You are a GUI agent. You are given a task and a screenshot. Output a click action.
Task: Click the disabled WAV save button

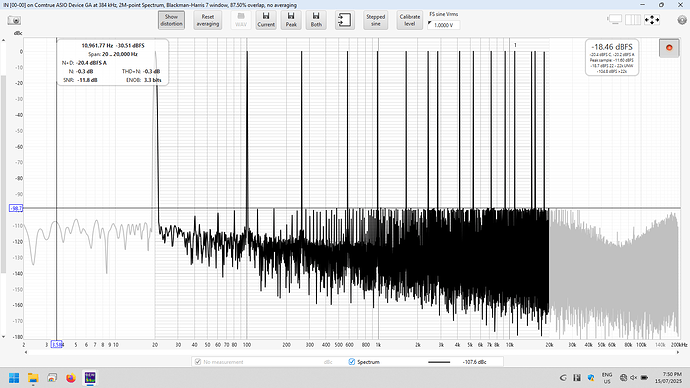(241, 20)
